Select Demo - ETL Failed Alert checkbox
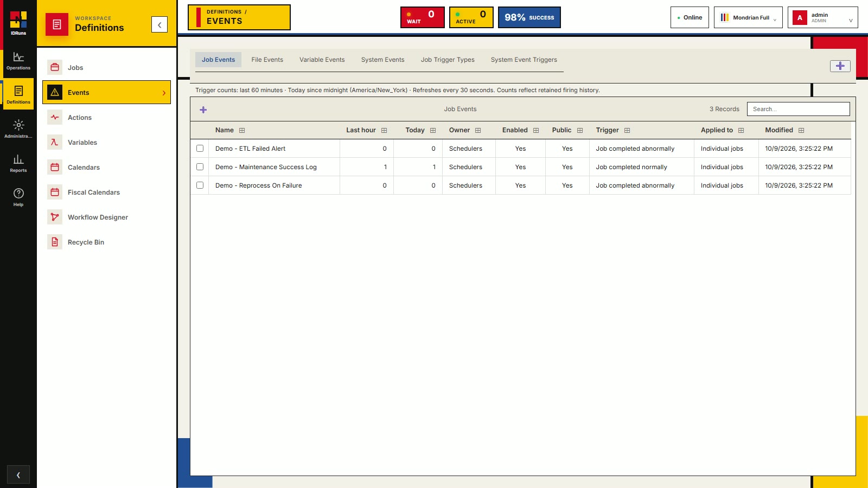868x488 pixels. 200,149
